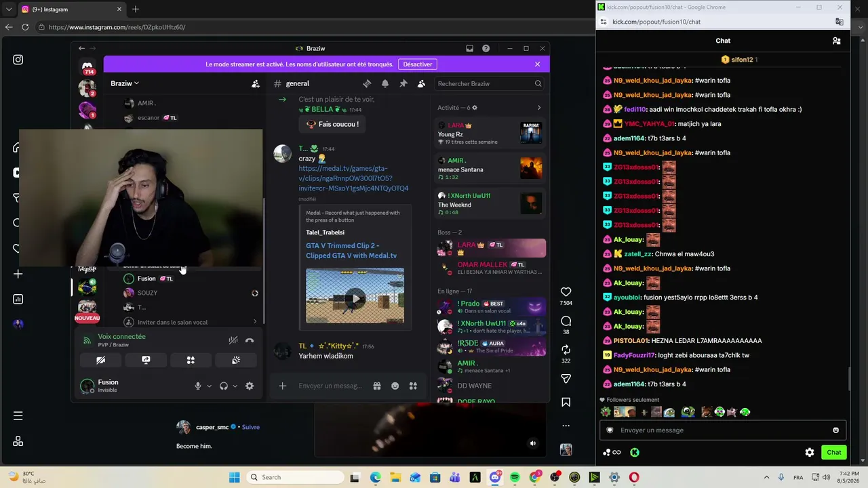Click the green Chat send button in Kick
Screen dimensions: 868x488
coord(834,452)
